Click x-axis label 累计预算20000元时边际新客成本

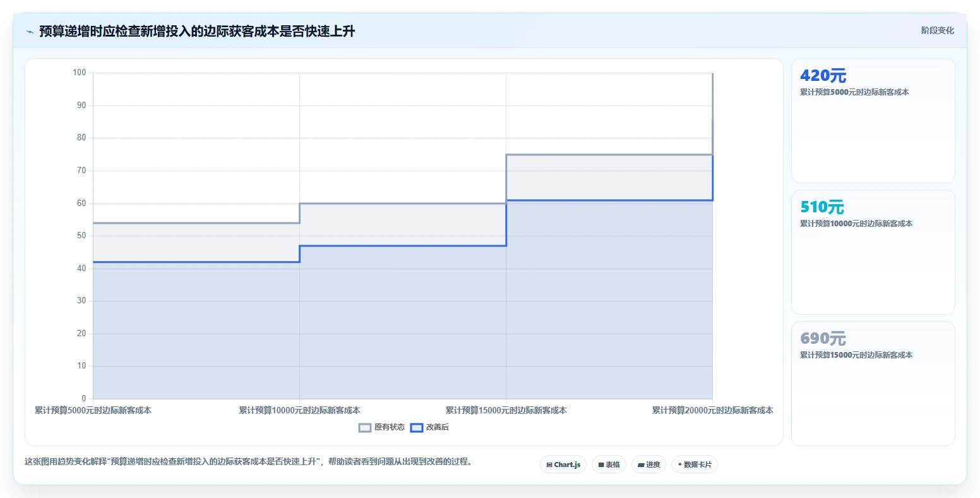point(712,410)
